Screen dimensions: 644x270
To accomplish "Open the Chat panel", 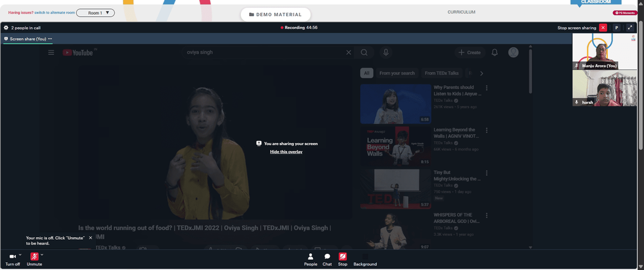I will coord(327,259).
